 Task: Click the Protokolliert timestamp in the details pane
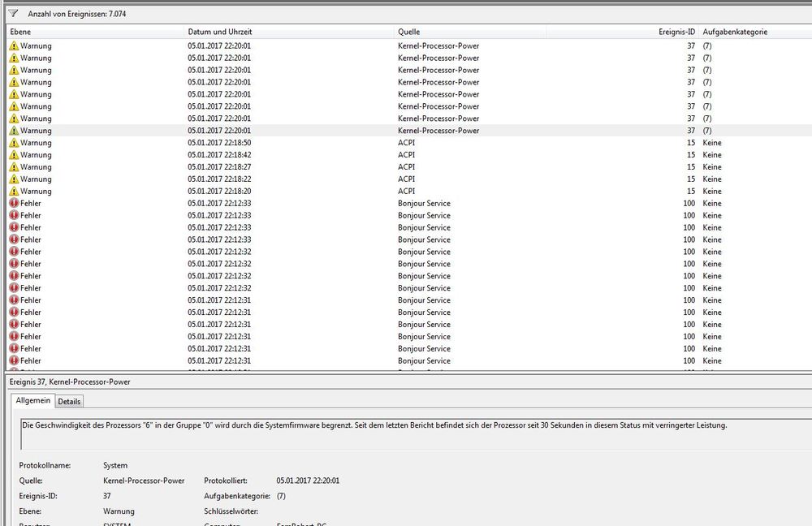point(308,481)
